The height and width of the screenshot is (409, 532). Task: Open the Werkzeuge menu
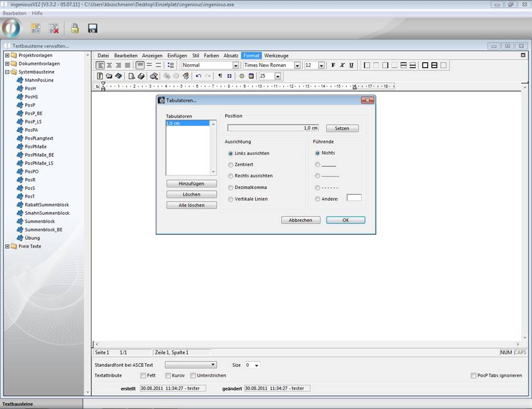pyautogui.click(x=276, y=56)
